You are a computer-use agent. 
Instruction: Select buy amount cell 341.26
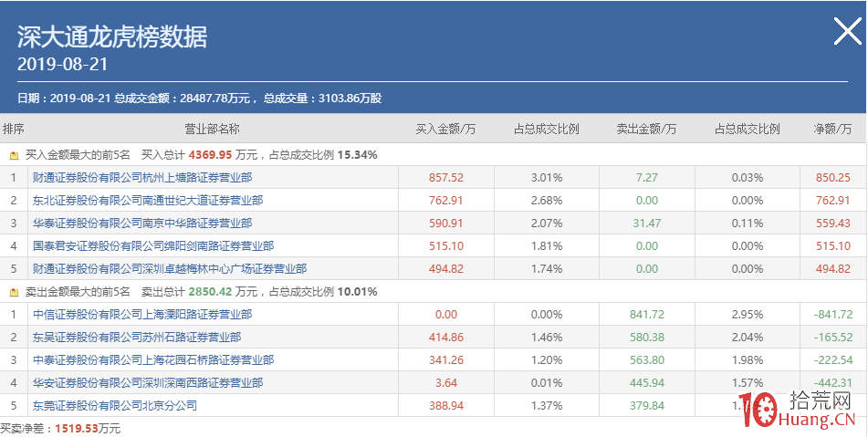coord(446,360)
